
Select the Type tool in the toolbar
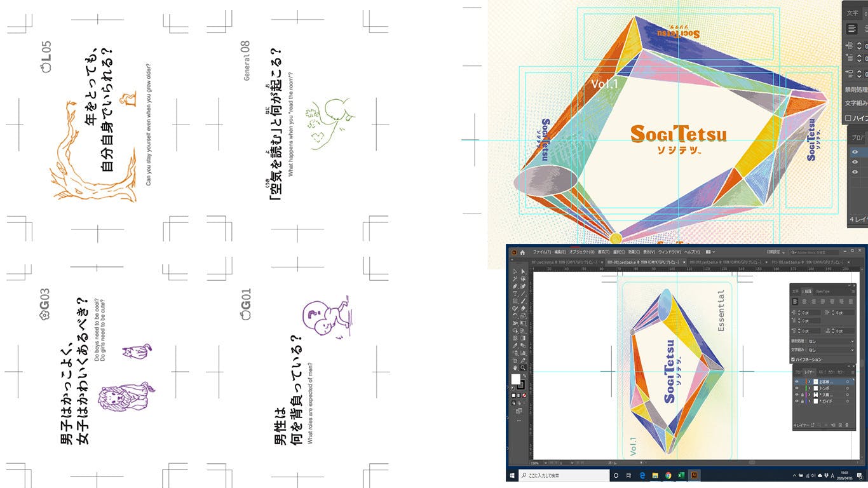coord(515,294)
